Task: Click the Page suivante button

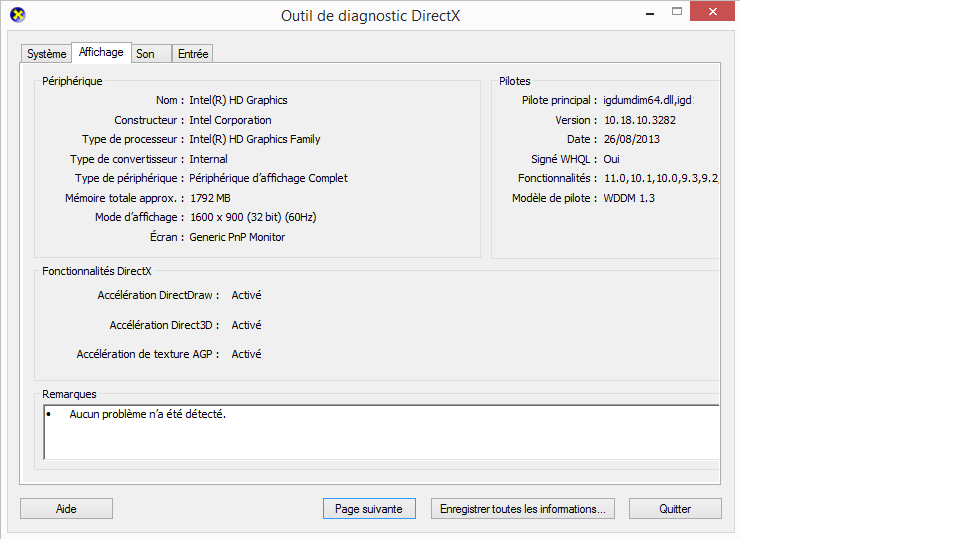Action: [x=369, y=509]
